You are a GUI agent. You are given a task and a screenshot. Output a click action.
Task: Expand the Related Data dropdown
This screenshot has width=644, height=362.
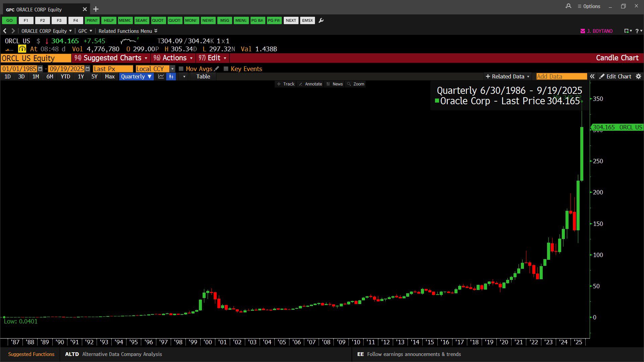click(507, 76)
